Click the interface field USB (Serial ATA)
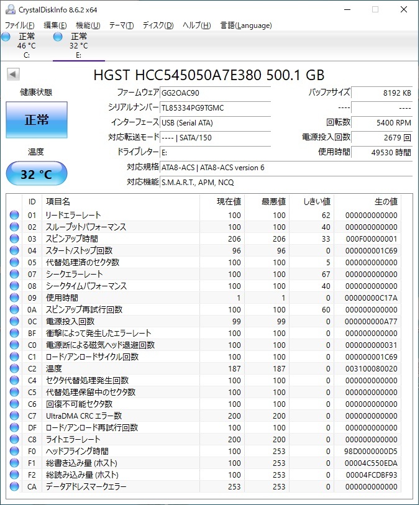The height and width of the screenshot is (505, 420). tap(215, 123)
